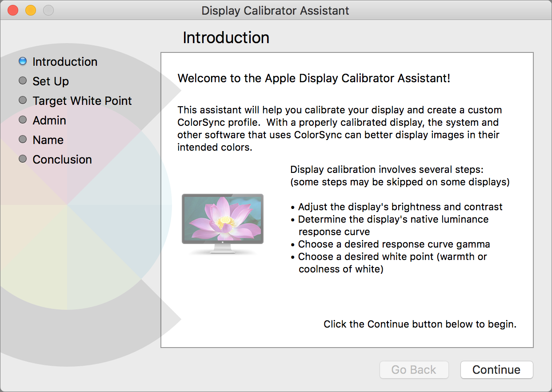Image resolution: width=552 pixels, height=392 pixels.
Task: Click the Conclusion step bullet
Action: pyautogui.click(x=23, y=159)
